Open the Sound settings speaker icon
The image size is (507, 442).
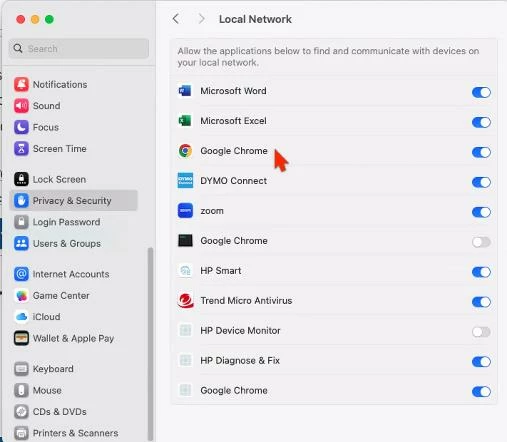pyautogui.click(x=21, y=106)
